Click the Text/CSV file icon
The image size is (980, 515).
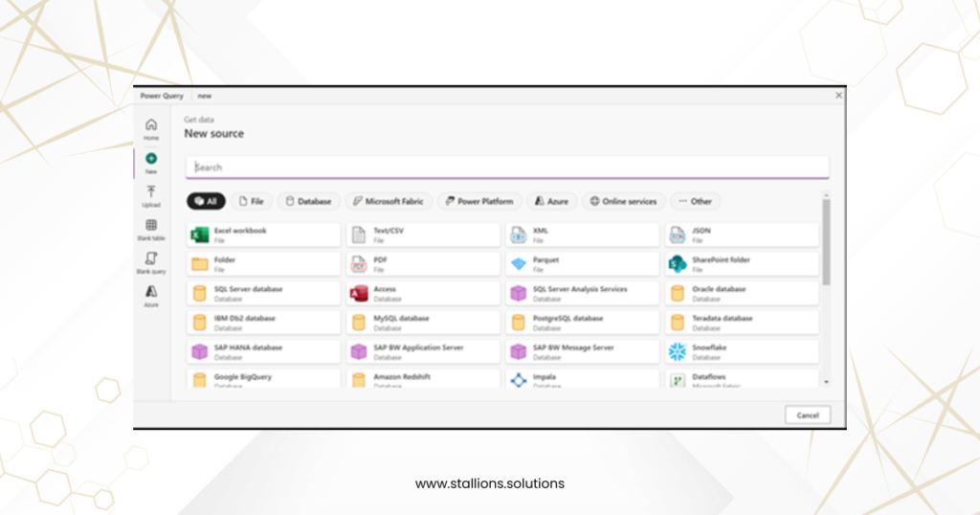359,235
